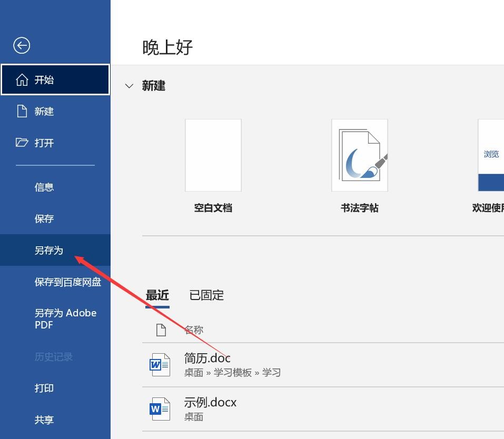Select the 新建 label in the sidebar

(44, 111)
